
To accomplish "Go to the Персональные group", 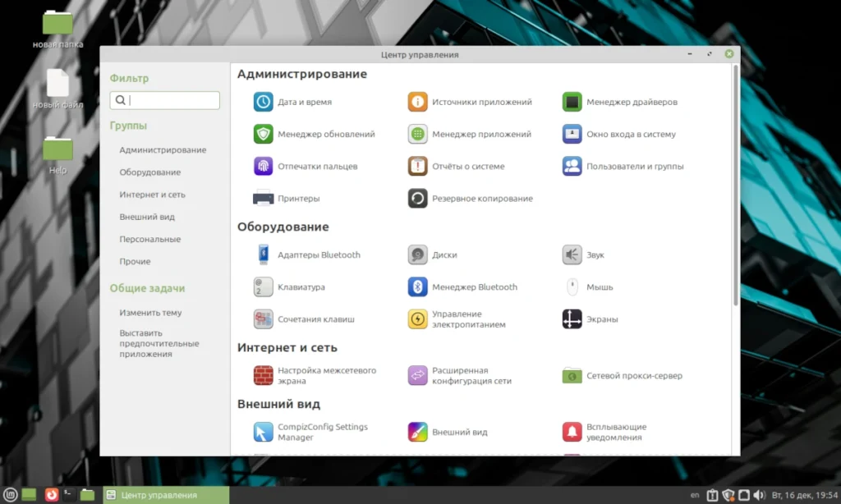I will coord(149,239).
